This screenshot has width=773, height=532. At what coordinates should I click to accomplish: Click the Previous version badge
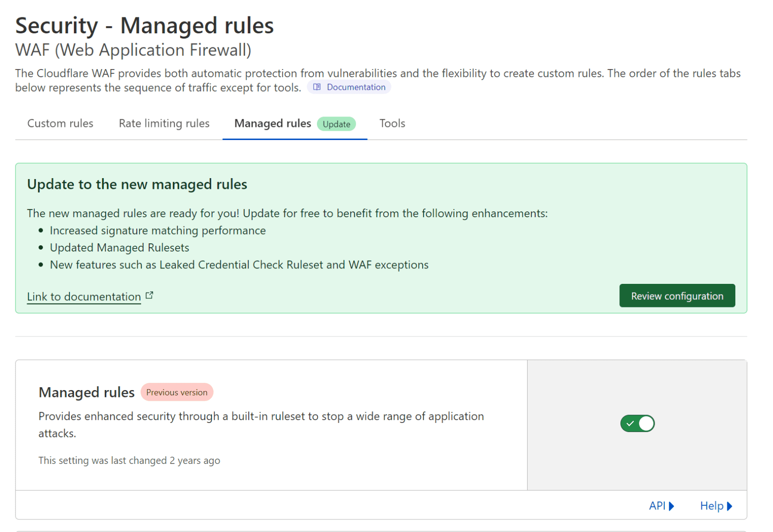[x=177, y=392]
